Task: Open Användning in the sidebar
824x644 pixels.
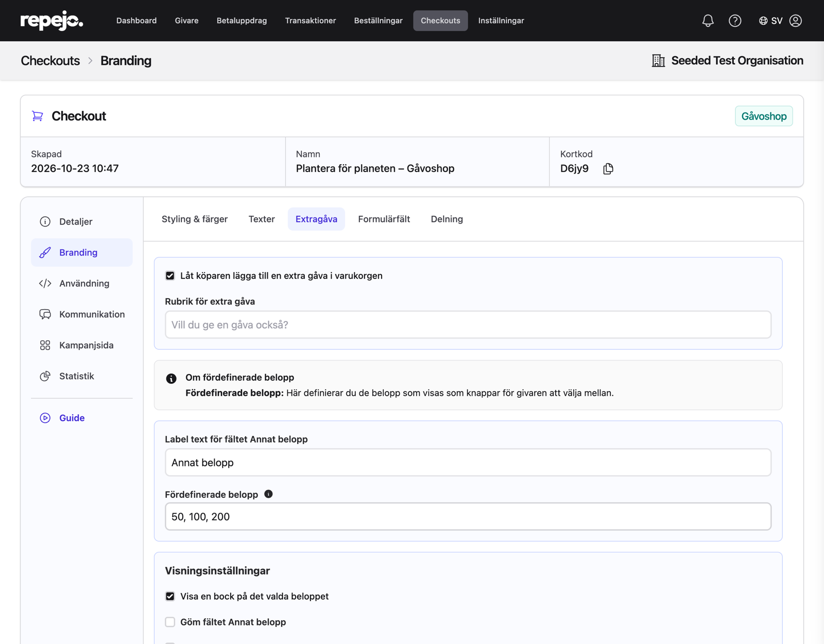Action: [x=82, y=283]
